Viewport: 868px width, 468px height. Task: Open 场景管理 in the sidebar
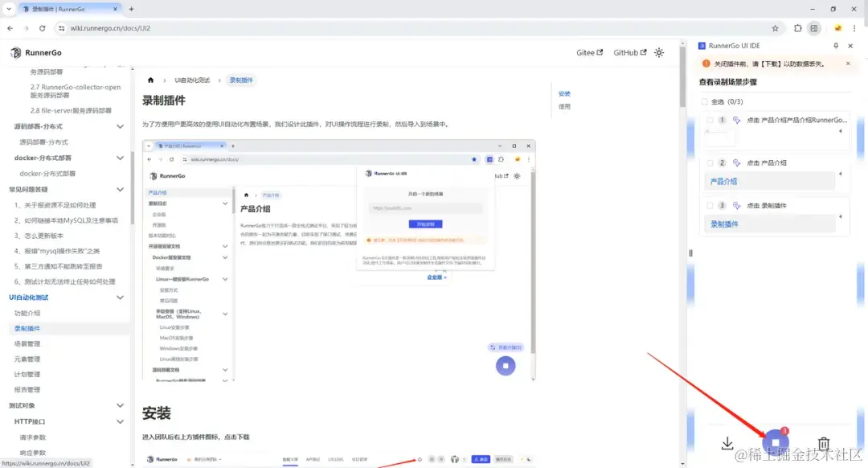pos(27,344)
